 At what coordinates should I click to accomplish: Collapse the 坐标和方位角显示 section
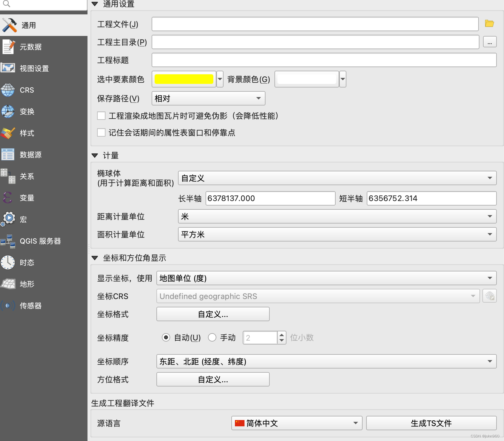pyautogui.click(x=95, y=258)
